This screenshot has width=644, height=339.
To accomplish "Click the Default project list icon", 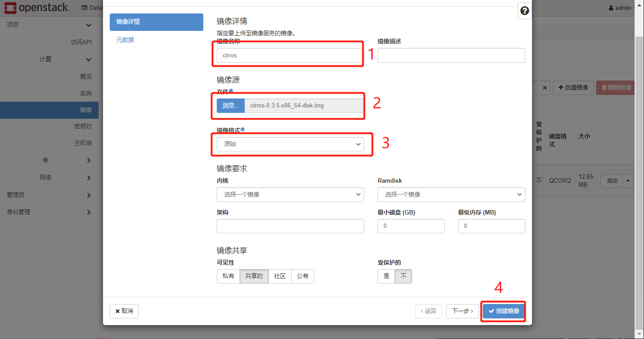I will pyautogui.click(x=84, y=8).
